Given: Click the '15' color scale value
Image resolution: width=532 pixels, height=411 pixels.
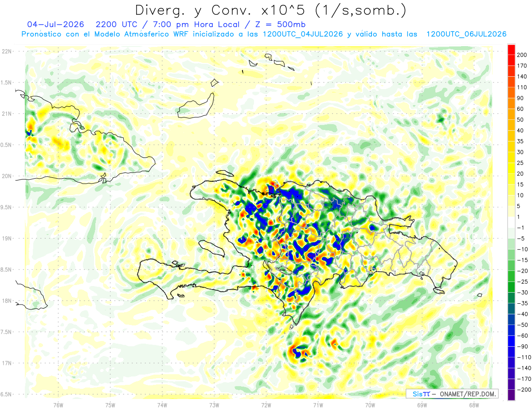Looking at the screenshot, I should [x=521, y=184].
